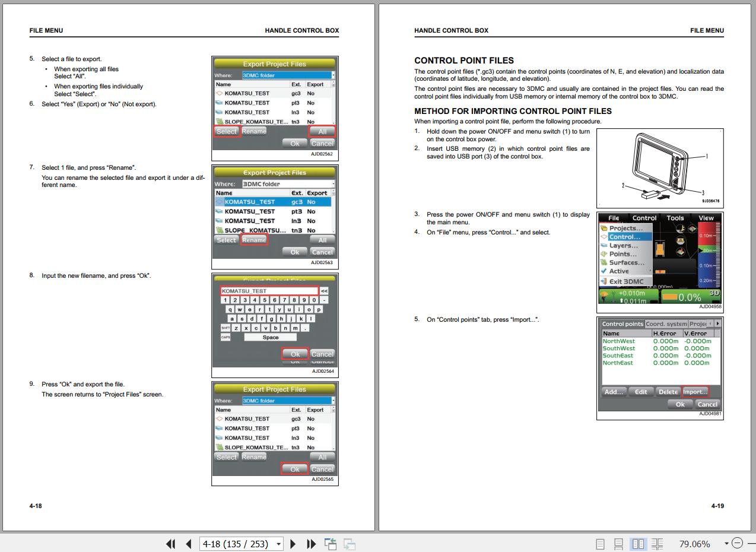Click the METHOD FOR IMPORTING CONTROL POINT FILES heading
The height and width of the screenshot is (552, 756).
pos(513,111)
